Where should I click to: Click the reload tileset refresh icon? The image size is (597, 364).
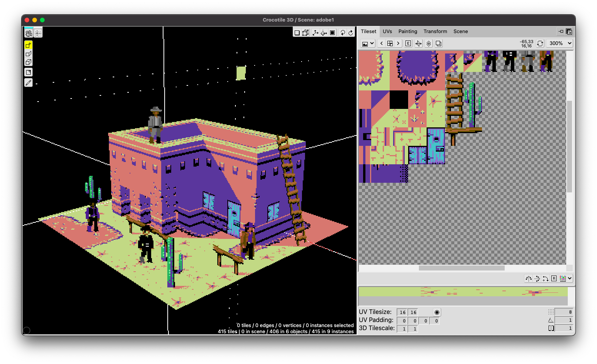(540, 43)
